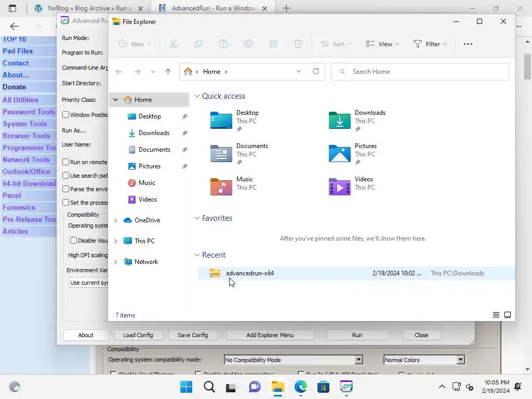Open compatibility mode combo box on webpage

(294, 360)
